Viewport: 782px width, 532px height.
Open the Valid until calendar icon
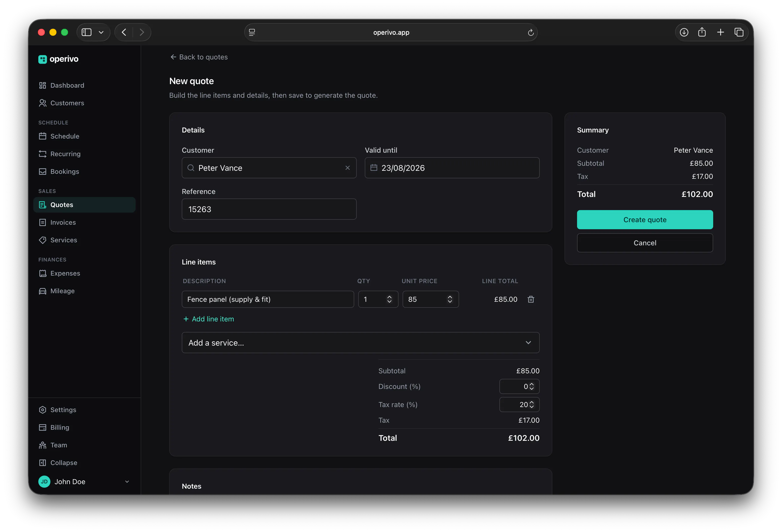pyautogui.click(x=374, y=168)
